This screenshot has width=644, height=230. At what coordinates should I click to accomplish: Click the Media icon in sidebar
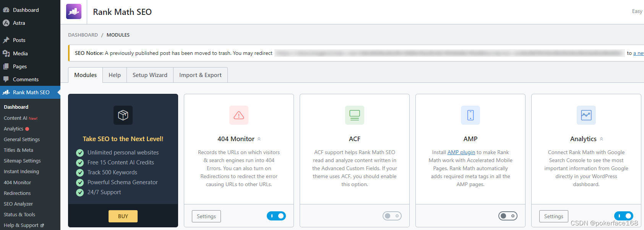[x=6, y=53]
